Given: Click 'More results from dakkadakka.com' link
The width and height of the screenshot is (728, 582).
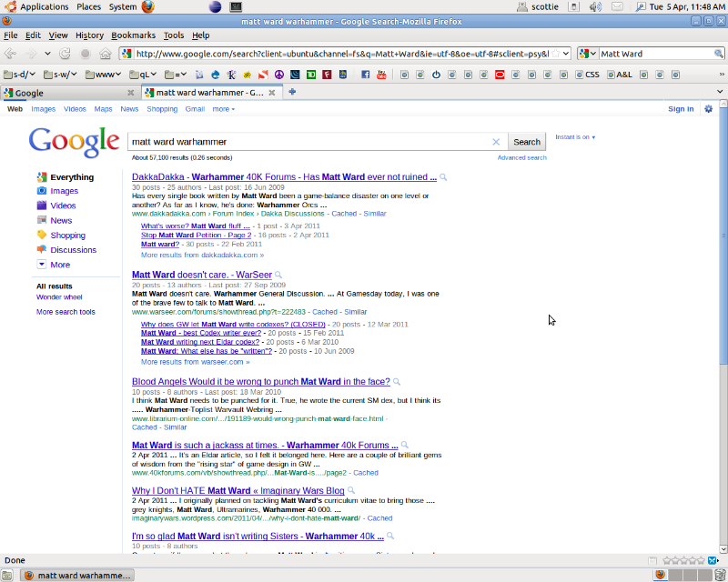Looking at the screenshot, I should click(202, 255).
